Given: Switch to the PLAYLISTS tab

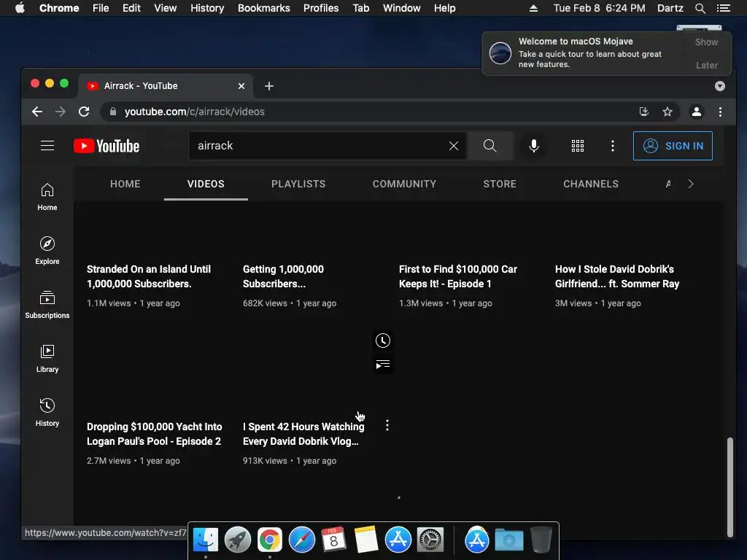Looking at the screenshot, I should [x=298, y=184].
